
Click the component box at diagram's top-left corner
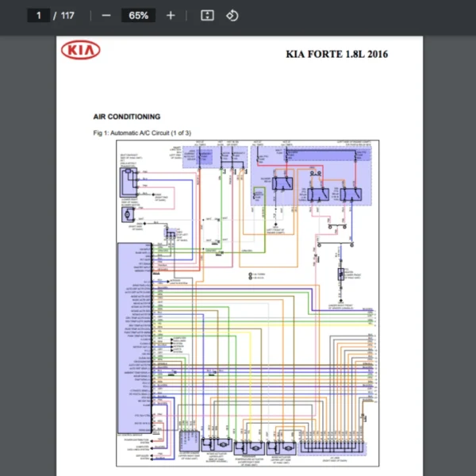[125, 182]
